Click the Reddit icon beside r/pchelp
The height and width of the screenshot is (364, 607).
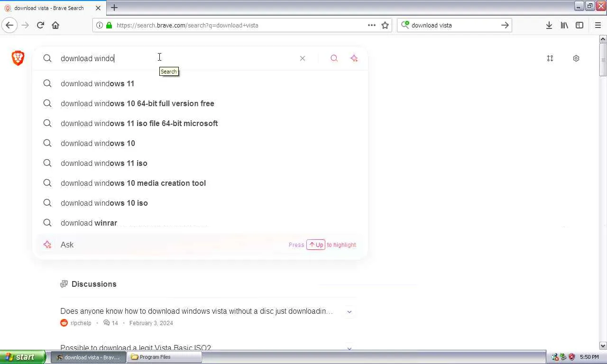pyautogui.click(x=64, y=323)
